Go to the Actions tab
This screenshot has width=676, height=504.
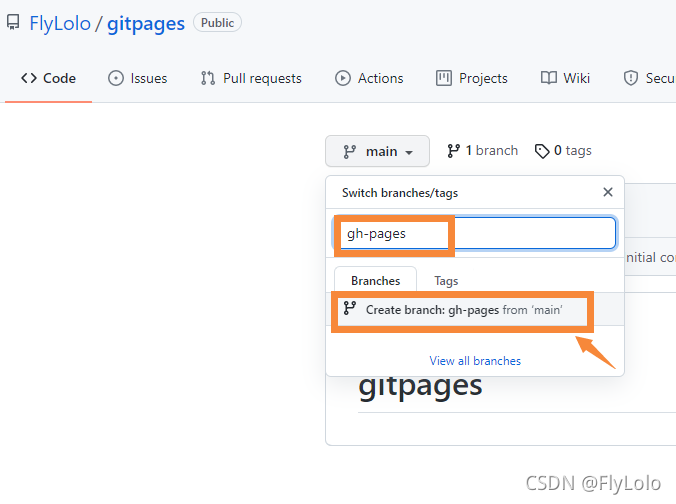[x=369, y=78]
